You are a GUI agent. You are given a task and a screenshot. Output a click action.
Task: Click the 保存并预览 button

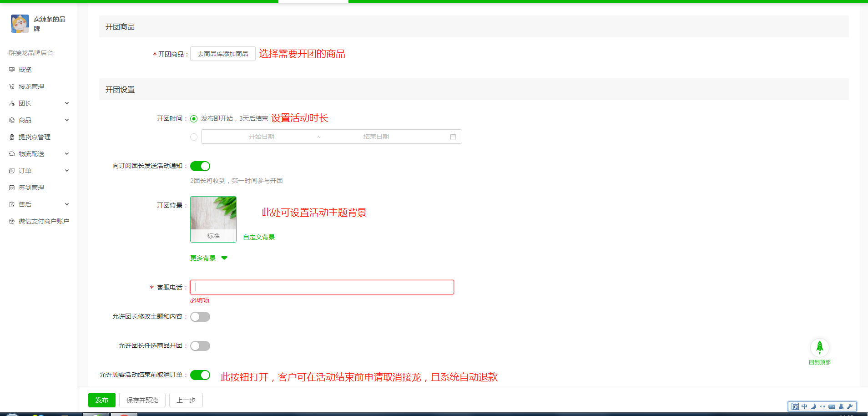[x=142, y=400]
